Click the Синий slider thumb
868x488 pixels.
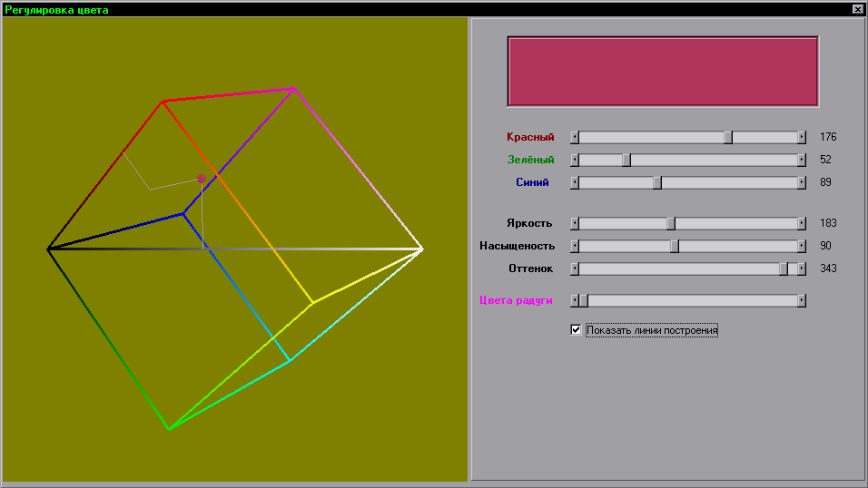click(x=657, y=182)
